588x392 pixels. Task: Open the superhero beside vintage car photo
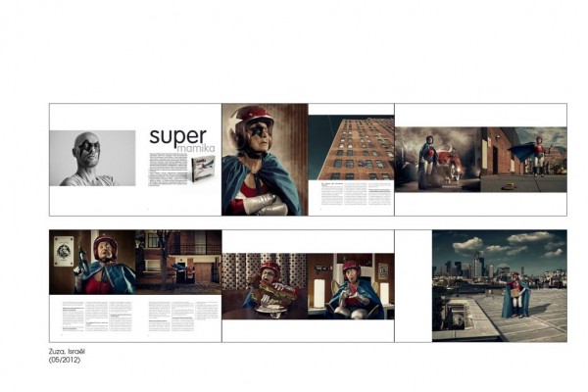[437, 159]
